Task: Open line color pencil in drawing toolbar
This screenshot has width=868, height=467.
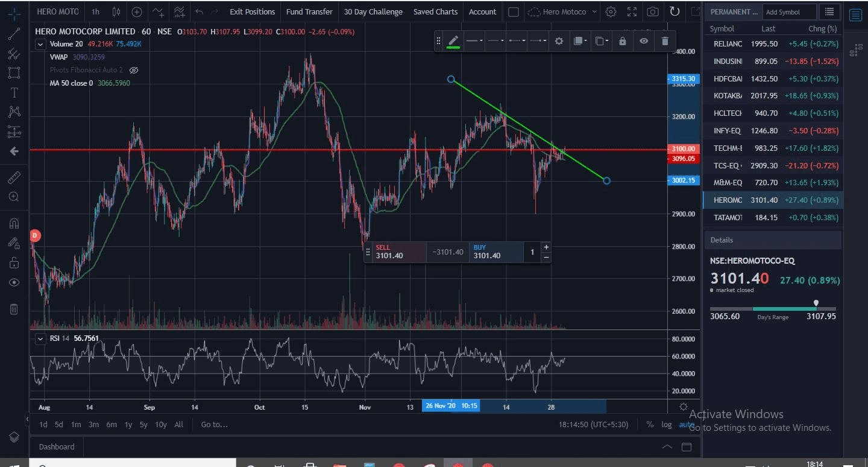Action: pos(453,41)
